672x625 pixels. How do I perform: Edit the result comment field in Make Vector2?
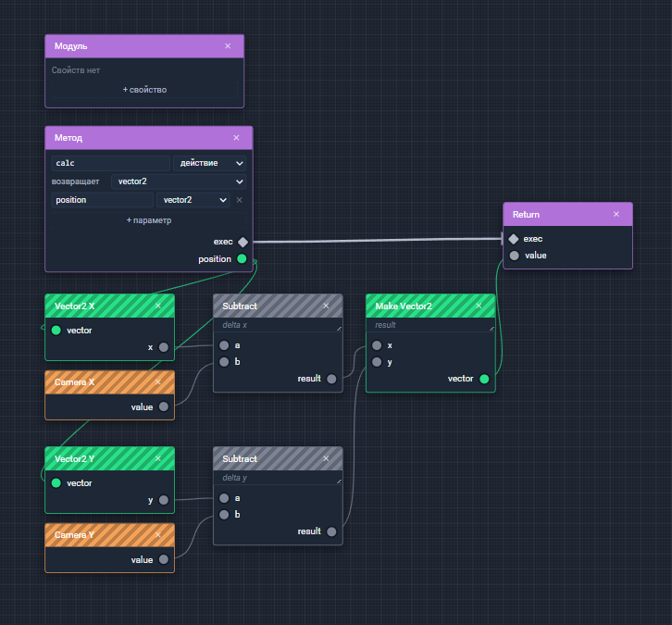pyautogui.click(x=430, y=325)
